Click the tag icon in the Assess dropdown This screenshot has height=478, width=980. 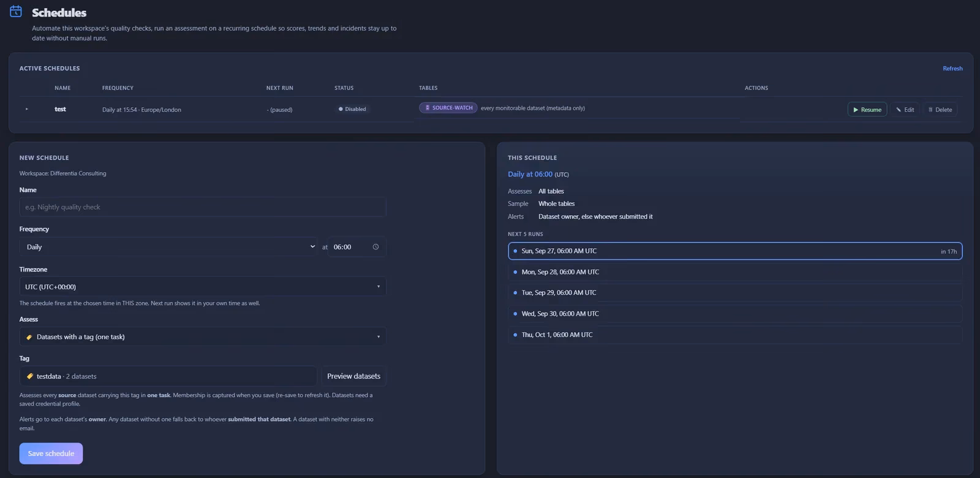tap(29, 337)
